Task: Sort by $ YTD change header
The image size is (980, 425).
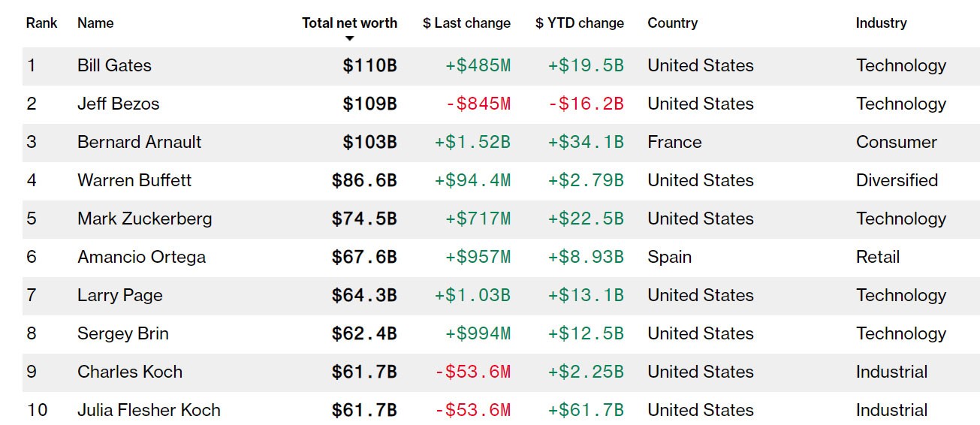Action: 579,23
